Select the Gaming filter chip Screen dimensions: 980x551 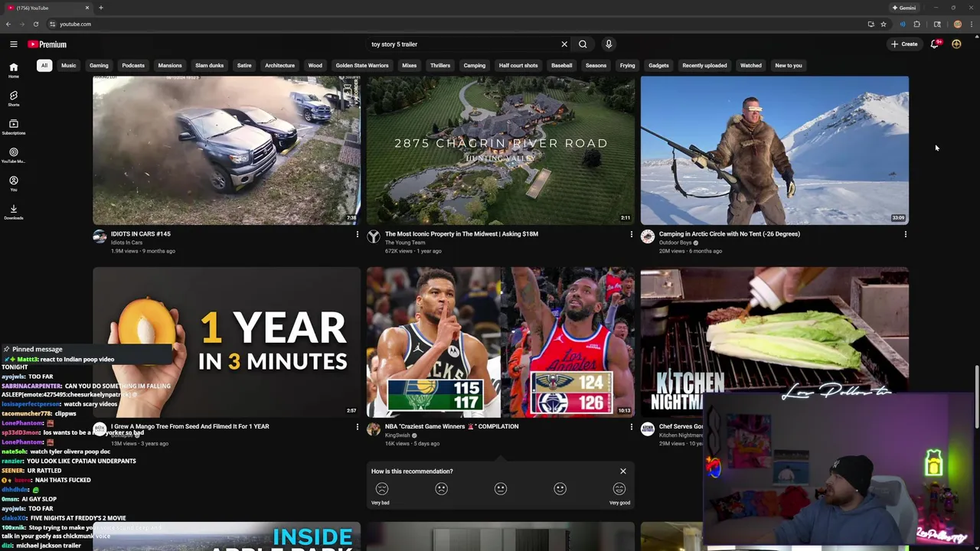click(x=99, y=65)
